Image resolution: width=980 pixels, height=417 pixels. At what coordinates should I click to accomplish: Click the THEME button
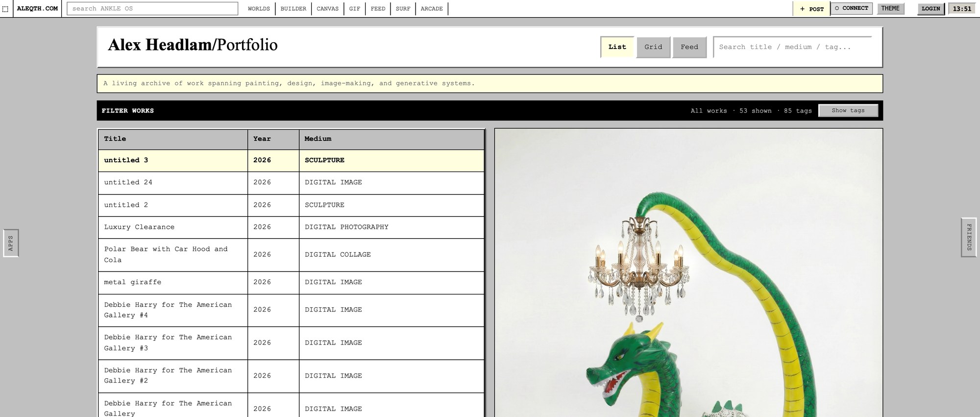point(890,8)
